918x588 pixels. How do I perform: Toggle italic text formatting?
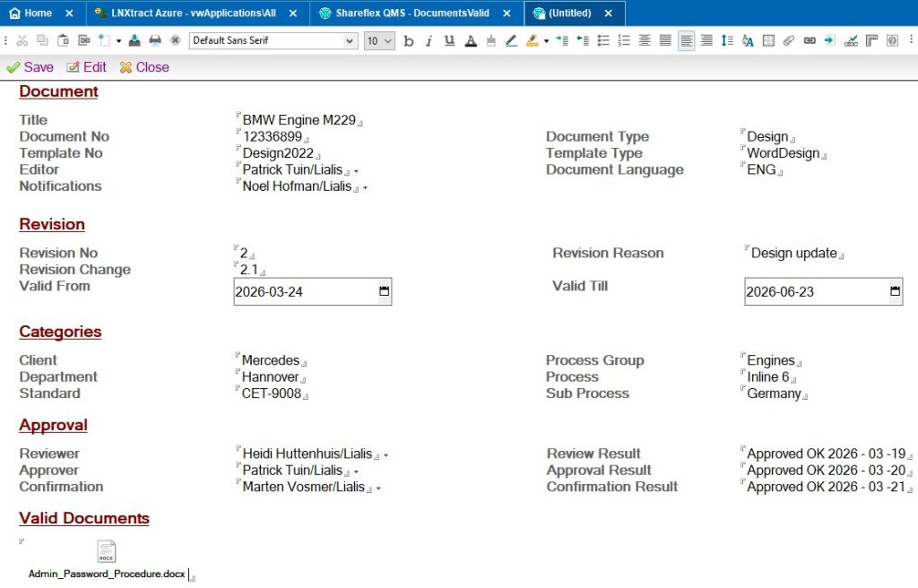tap(429, 40)
